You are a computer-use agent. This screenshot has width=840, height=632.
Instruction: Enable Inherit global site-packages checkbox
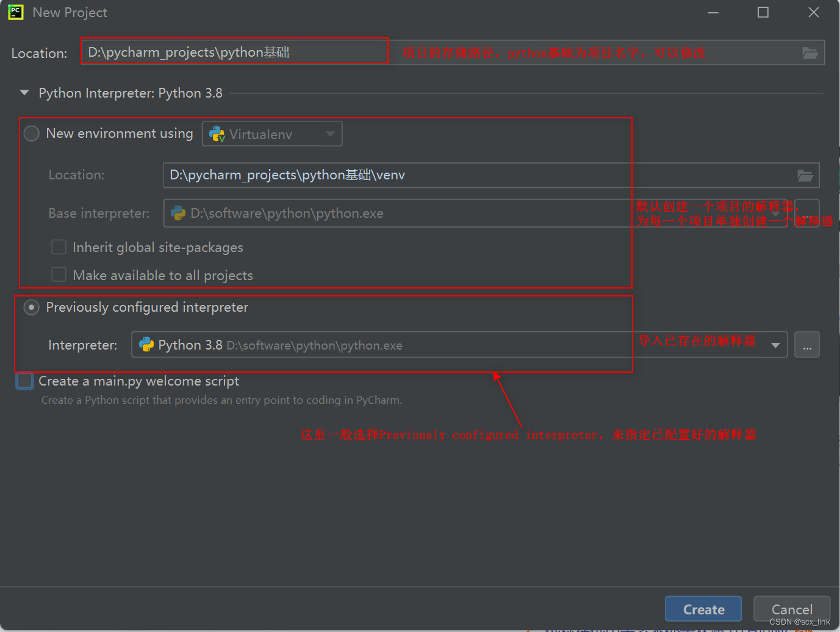59,247
